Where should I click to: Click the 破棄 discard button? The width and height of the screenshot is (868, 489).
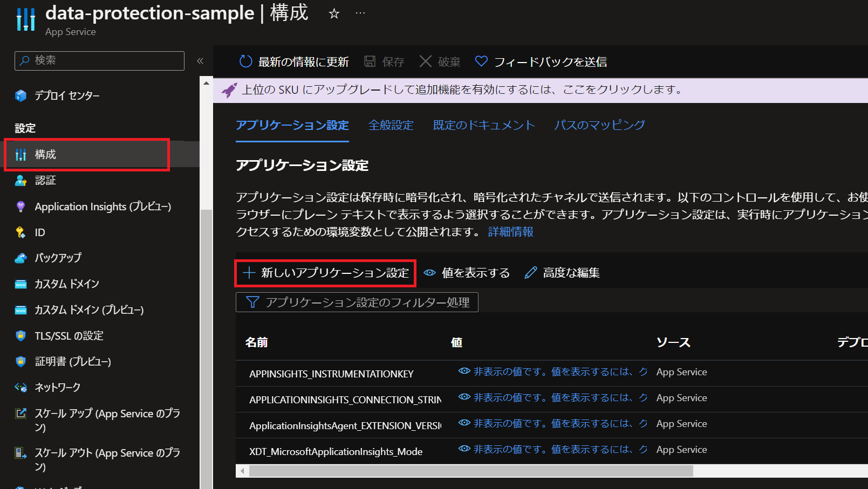440,62
